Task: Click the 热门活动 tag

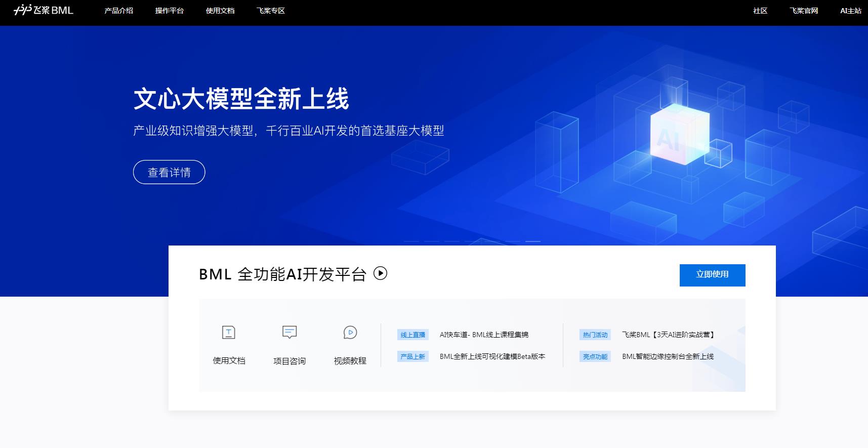Action: point(595,335)
